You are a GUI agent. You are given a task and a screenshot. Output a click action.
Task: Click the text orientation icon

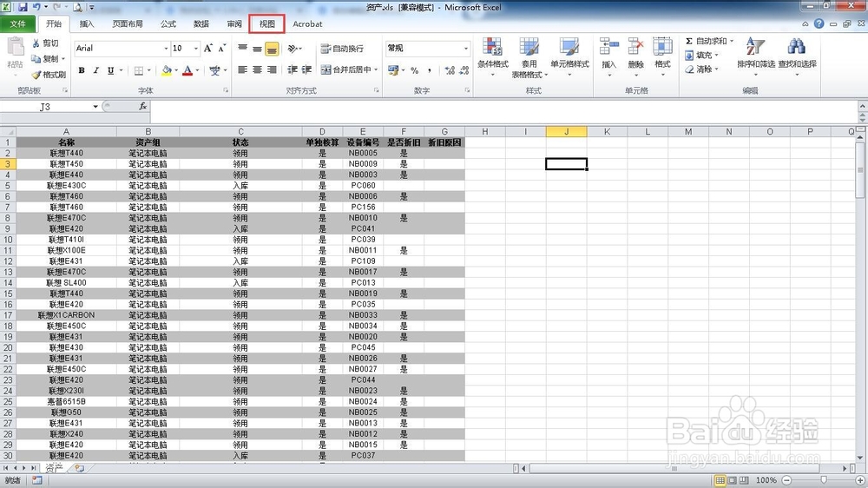[293, 49]
